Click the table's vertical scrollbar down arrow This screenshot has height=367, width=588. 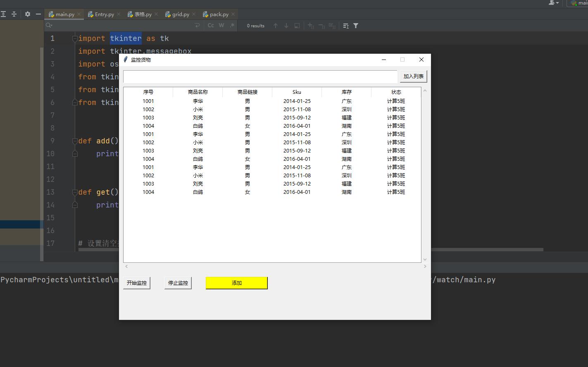425,260
